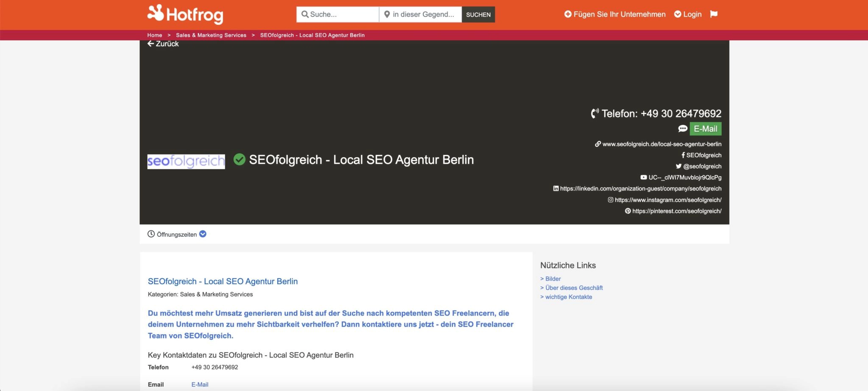Open the Pinterest seofolgreich link
Viewport: 868px width, 391px height.
coord(673,211)
